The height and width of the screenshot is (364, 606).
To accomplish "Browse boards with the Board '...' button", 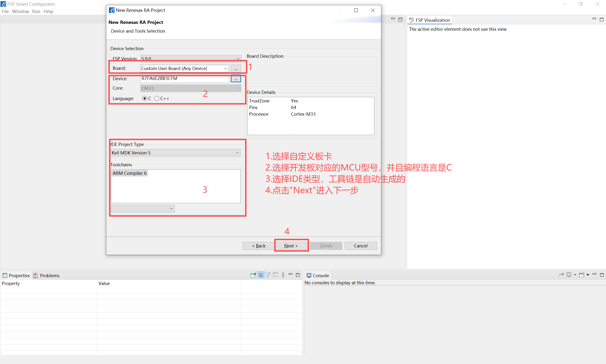I will (x=236, y=68).
